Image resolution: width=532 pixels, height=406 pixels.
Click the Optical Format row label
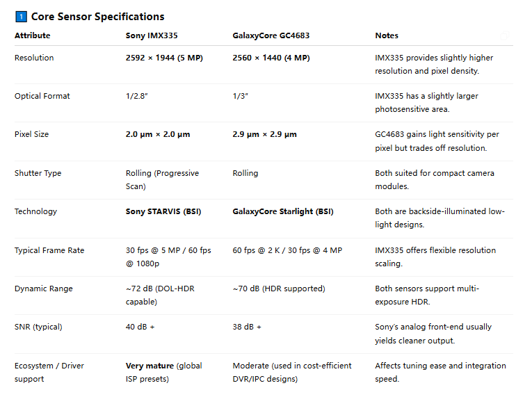pyautogui.click(x=42, y=96)
